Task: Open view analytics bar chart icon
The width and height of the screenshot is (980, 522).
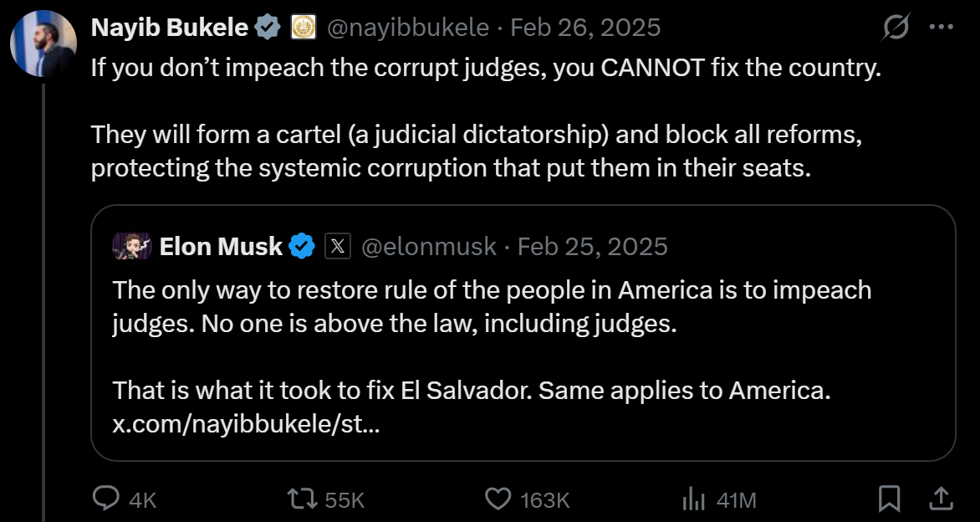Action: (x=694, y=499)
